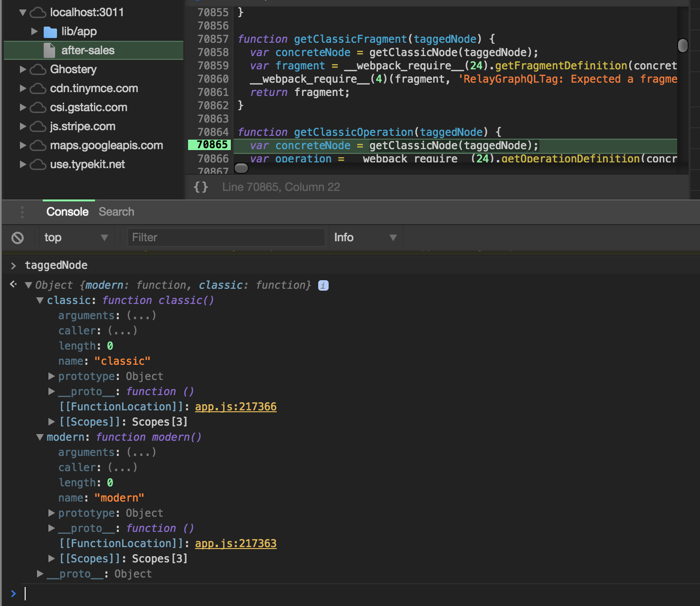Select the cloud icon beside maps.googleapis.com
The image size is (700, 606).
[38, 145]
